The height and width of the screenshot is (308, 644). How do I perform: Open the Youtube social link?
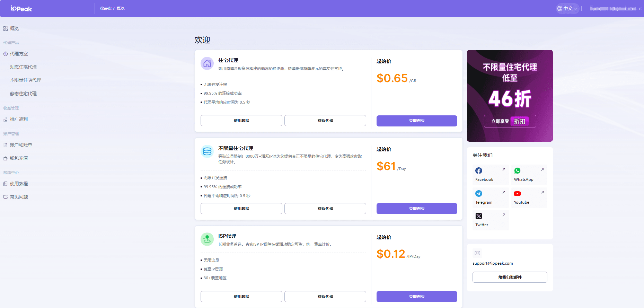529,197
